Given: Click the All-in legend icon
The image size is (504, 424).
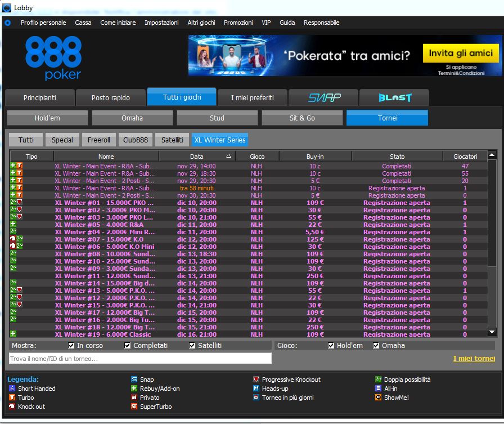Looking at the screenshot, I should tap(379, 389).
